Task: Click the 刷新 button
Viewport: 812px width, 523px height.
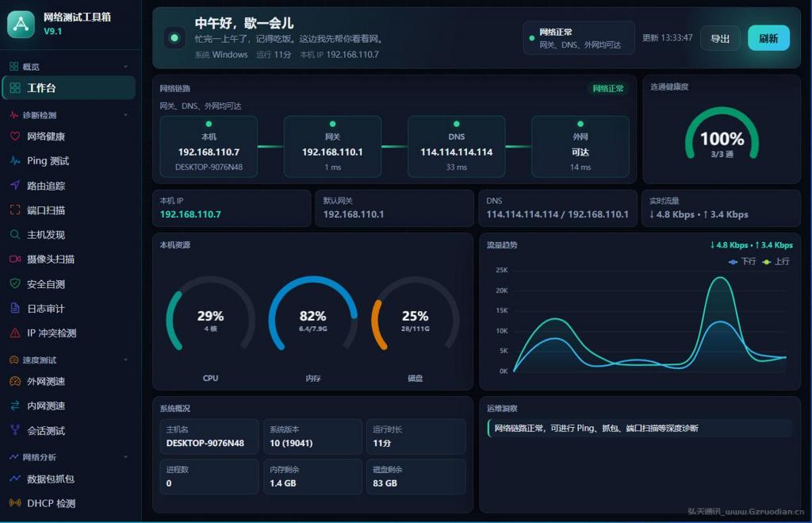Action: pos(768,38)
